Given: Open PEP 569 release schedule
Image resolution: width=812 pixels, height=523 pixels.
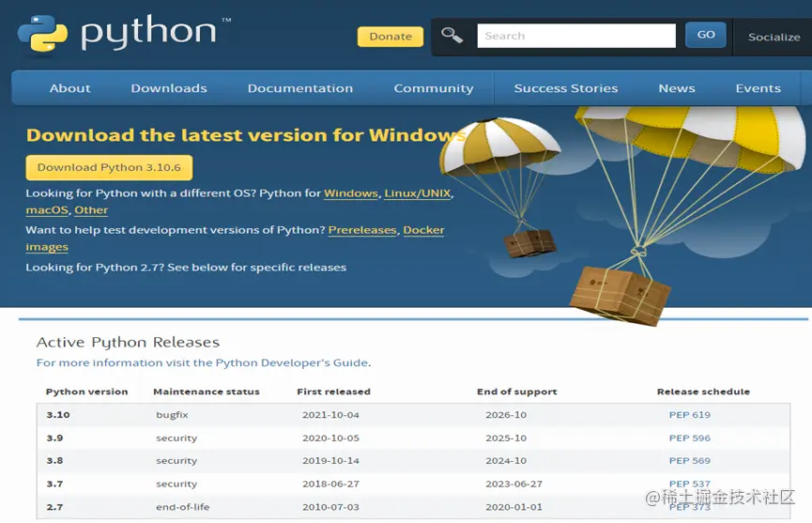Looking at the screenshot, I should 690,461.
